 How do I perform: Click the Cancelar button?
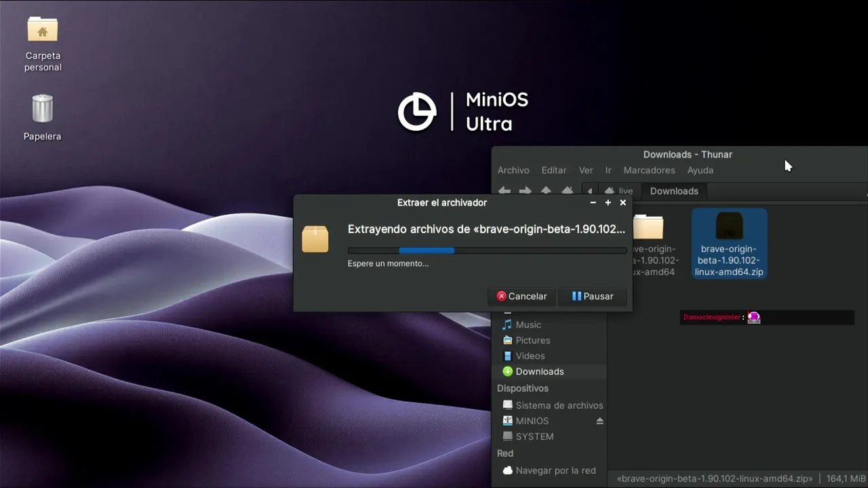click(x=521, y=296)
